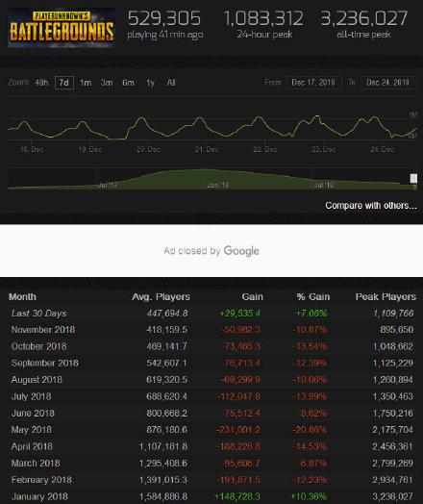The image size is (423, 504).
Task: Click the April 2018 row label
Action: pos(32,446)
